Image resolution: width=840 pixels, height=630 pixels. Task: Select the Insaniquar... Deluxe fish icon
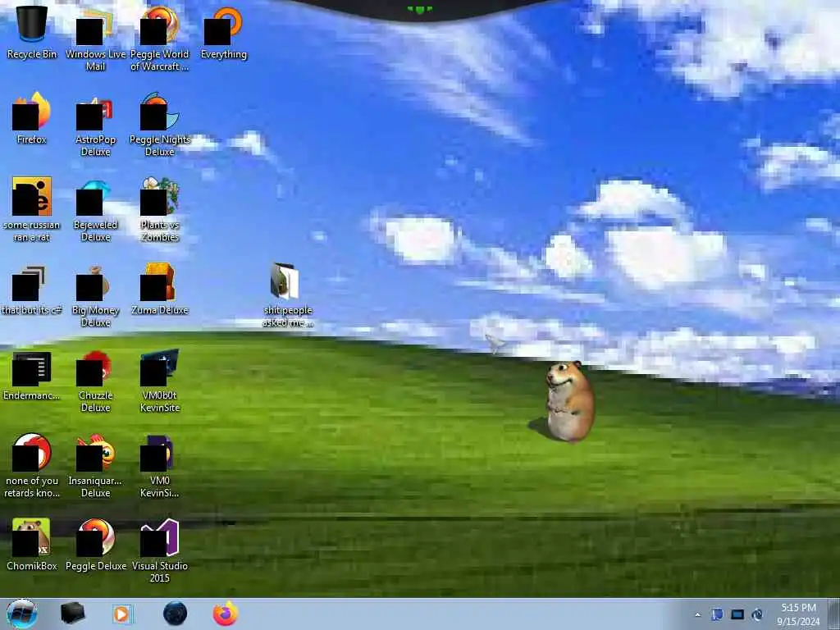pos(95,466)
